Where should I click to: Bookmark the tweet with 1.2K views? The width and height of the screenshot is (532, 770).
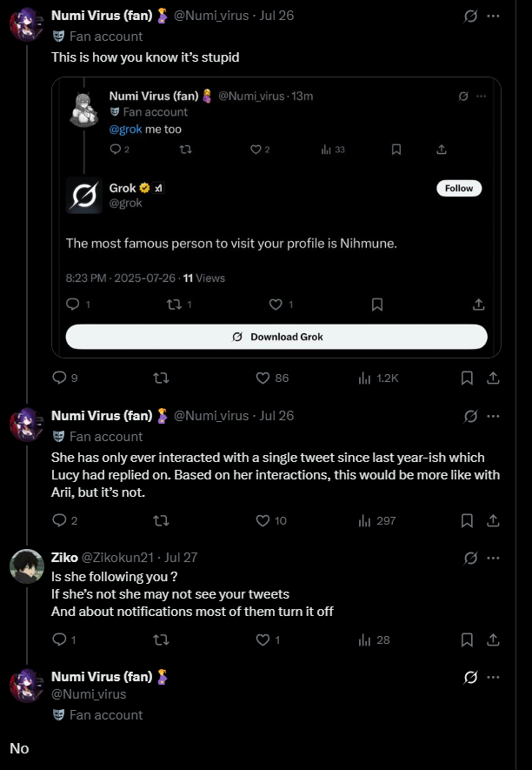(467, 378)
